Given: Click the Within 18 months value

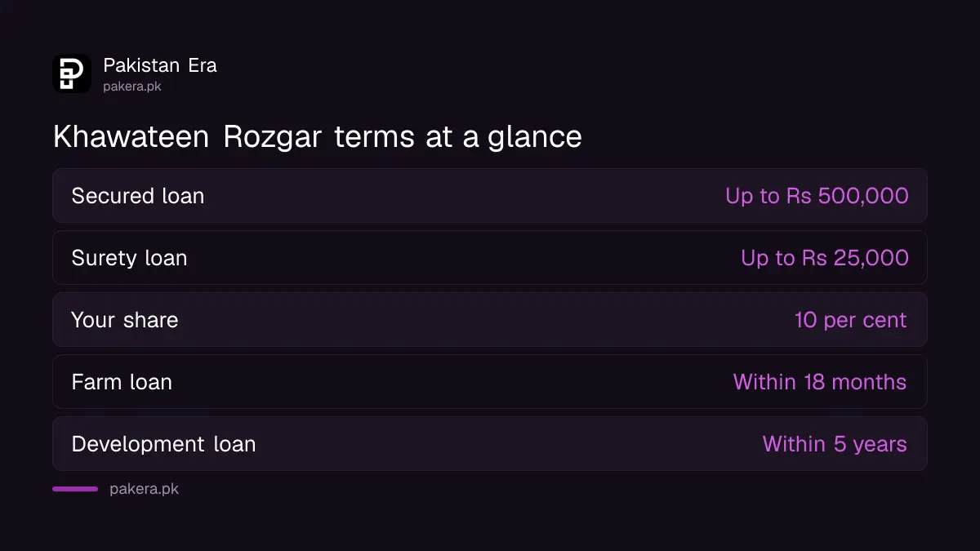Looking at the screenshot, I should coord(820,382).
